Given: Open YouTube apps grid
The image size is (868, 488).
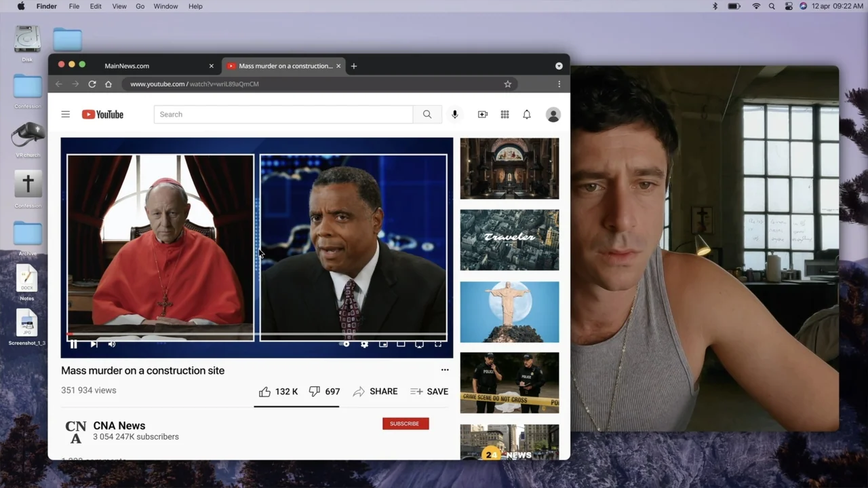Looking at the screenshot, I should [505, 115].
